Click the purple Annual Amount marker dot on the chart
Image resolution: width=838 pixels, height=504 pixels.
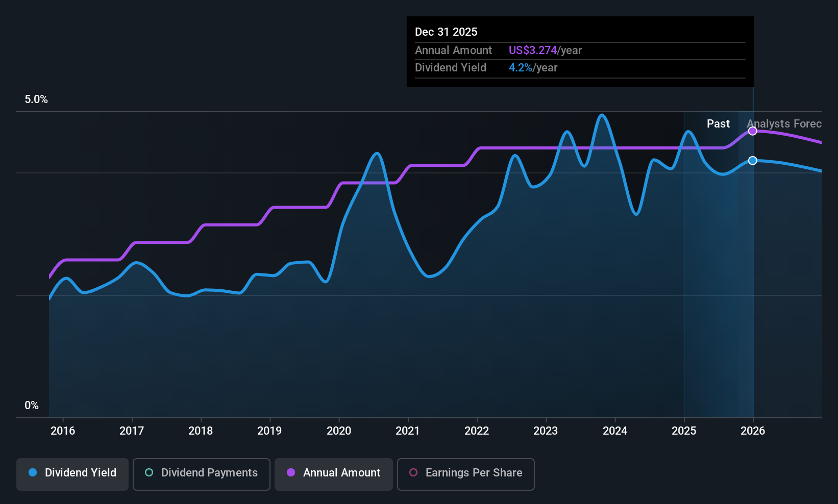click(752, 131)
